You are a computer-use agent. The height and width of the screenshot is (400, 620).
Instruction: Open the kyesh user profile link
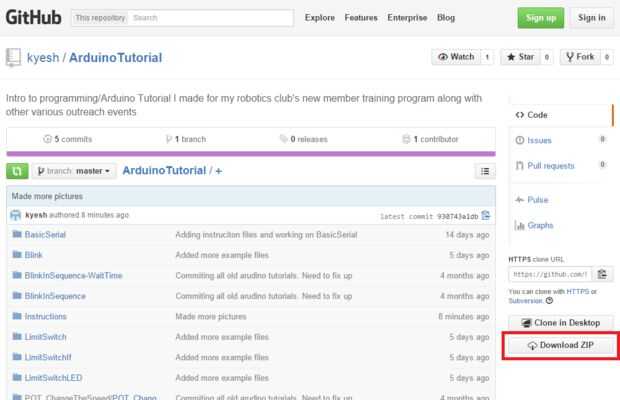(43, 58)
